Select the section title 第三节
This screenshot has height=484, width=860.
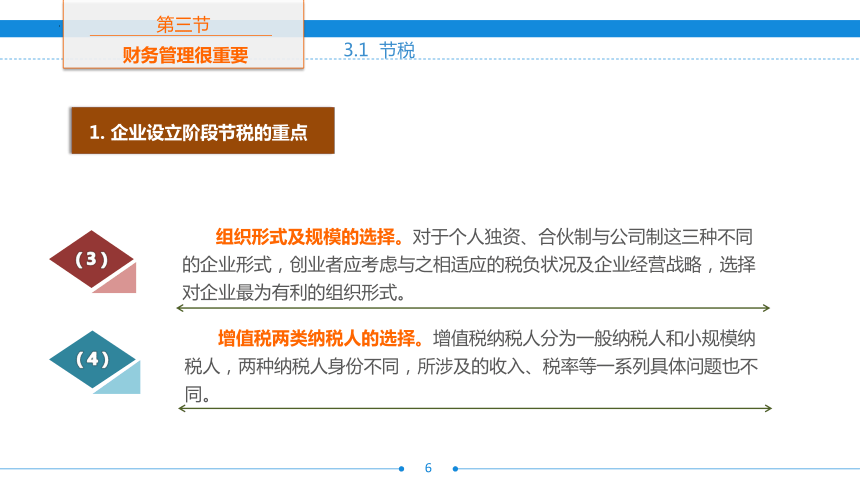coord(183,25)
